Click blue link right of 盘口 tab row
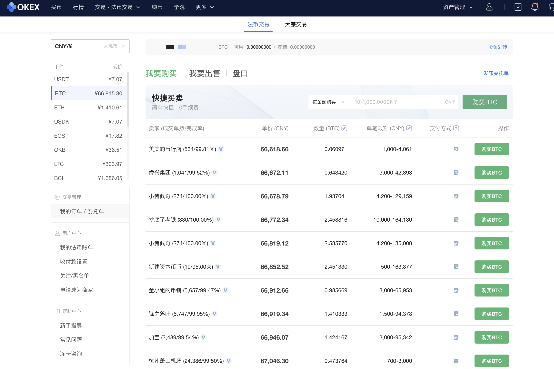This screenshot has height=369, width=554. [x=496, y=73]
